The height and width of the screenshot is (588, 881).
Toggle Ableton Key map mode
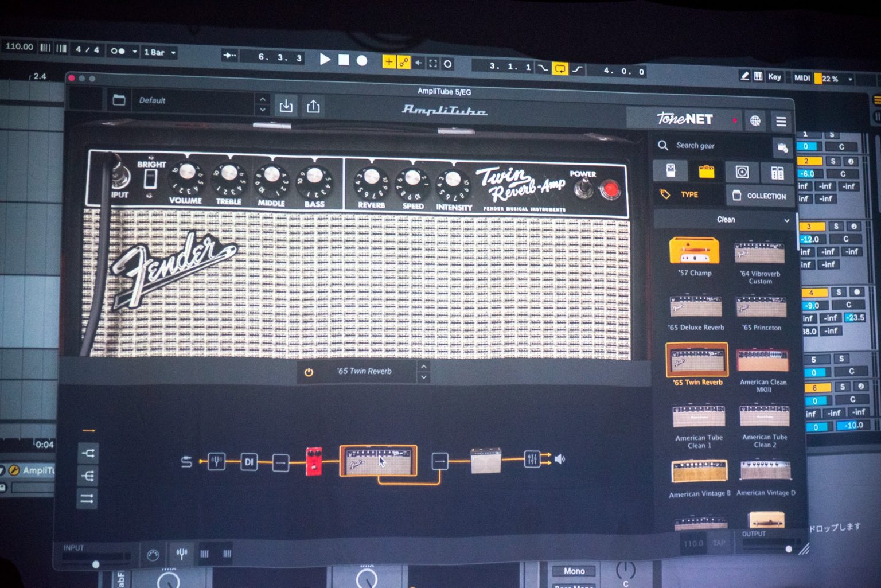(774, 77)
